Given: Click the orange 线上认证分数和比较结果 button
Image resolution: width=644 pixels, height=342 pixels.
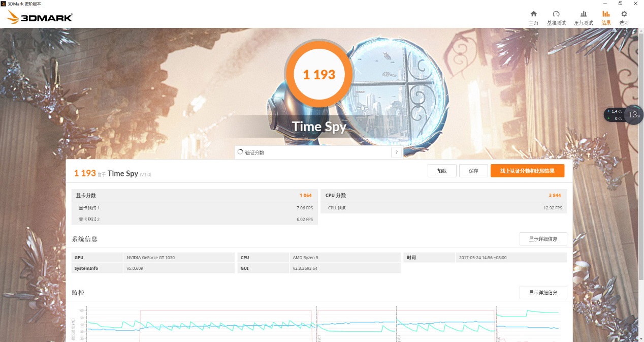Looking at the screenshot, I should click(527, 171).
